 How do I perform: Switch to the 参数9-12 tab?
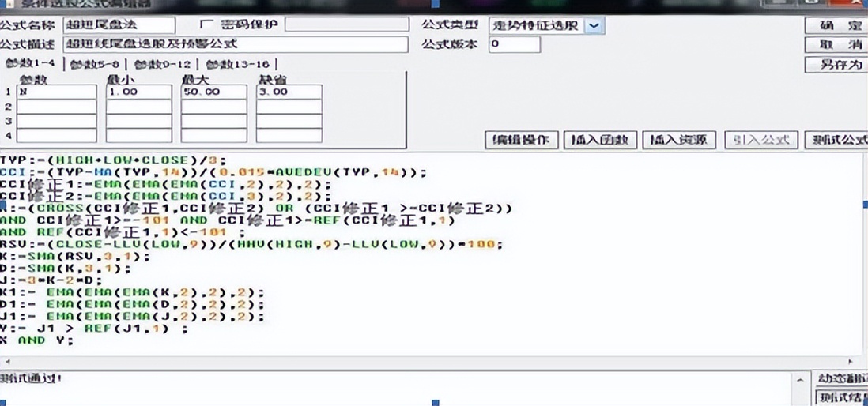tap(161, 65)
